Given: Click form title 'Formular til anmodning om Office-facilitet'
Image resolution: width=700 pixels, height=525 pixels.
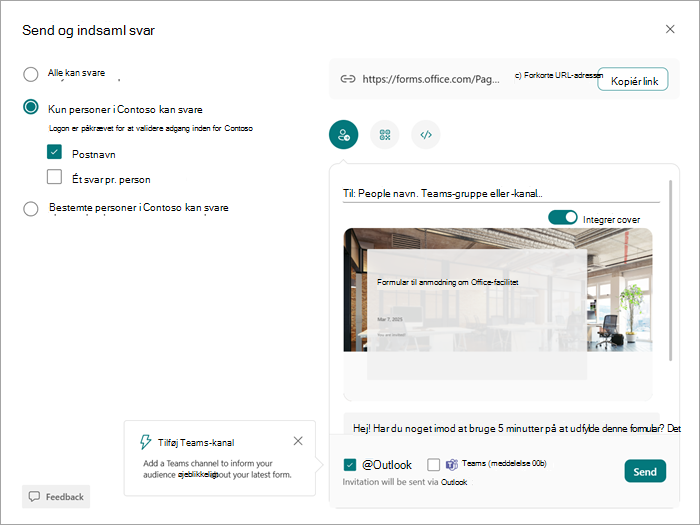Looking at the screenshot, I should coord(447,282).
